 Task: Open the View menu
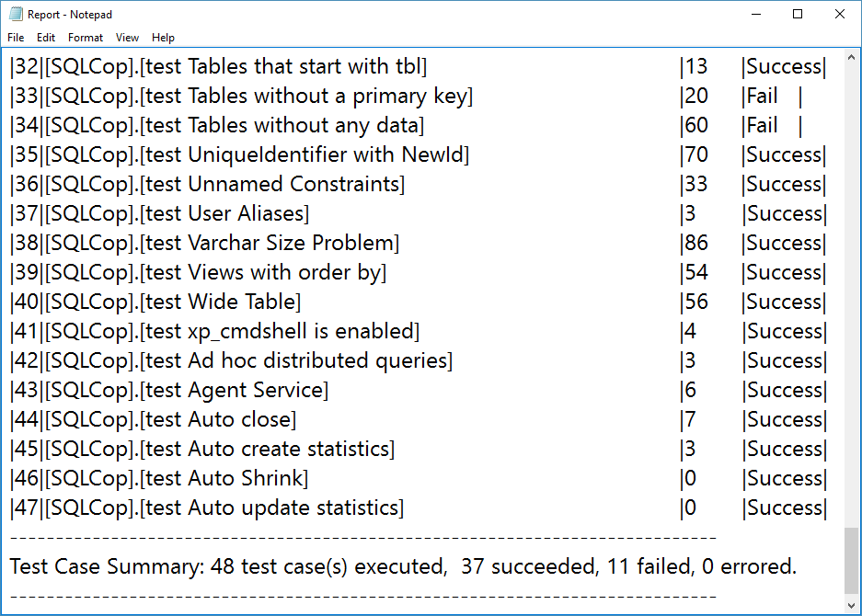click(127, 38)
